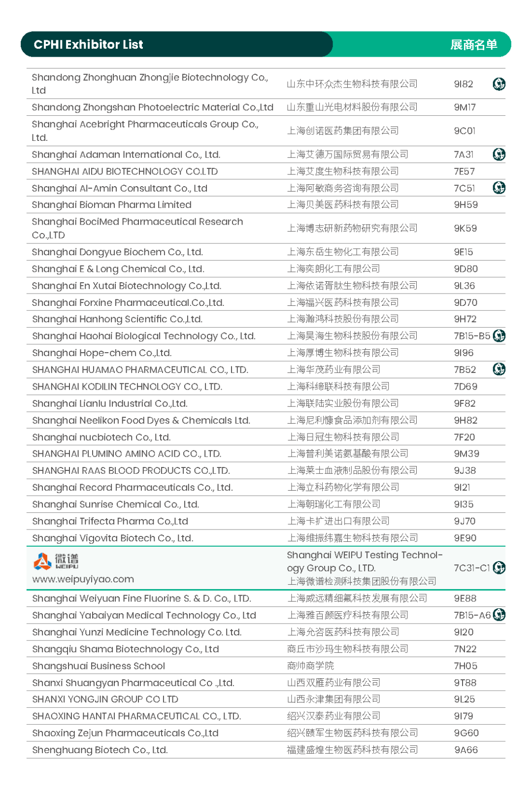Image resolution: width=532 pixels, height=798 pixels.
Task: Click globe icon next to booth 7B15-B5
Action: [x=499, y=336]
